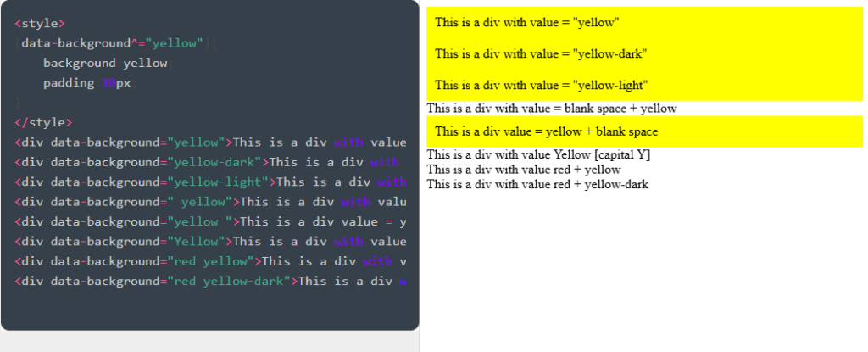Viewport: 868px width, 352px height.
Task: Click code line starting <div data-background="red yellow-dark">
Action: [x=210, y=281]
